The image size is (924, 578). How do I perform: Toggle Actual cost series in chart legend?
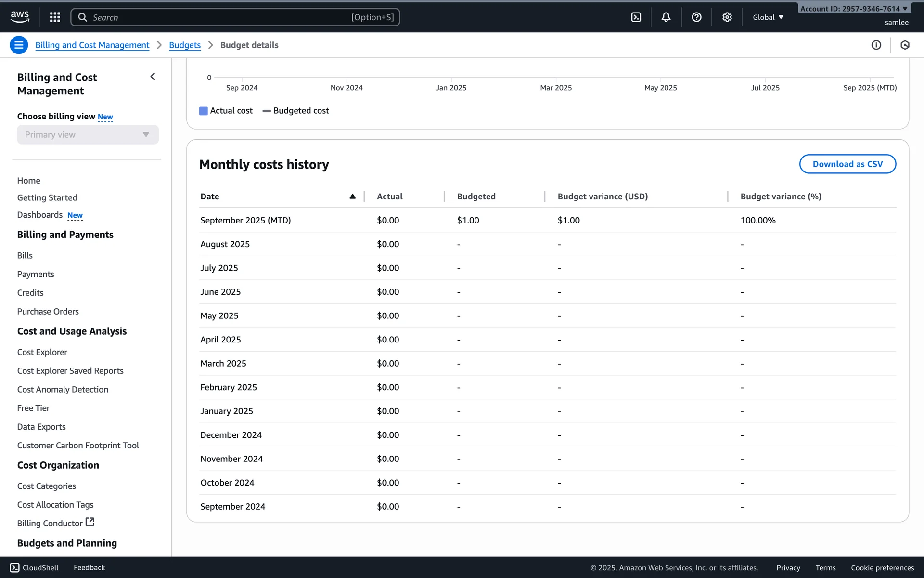tap(226, 111)
